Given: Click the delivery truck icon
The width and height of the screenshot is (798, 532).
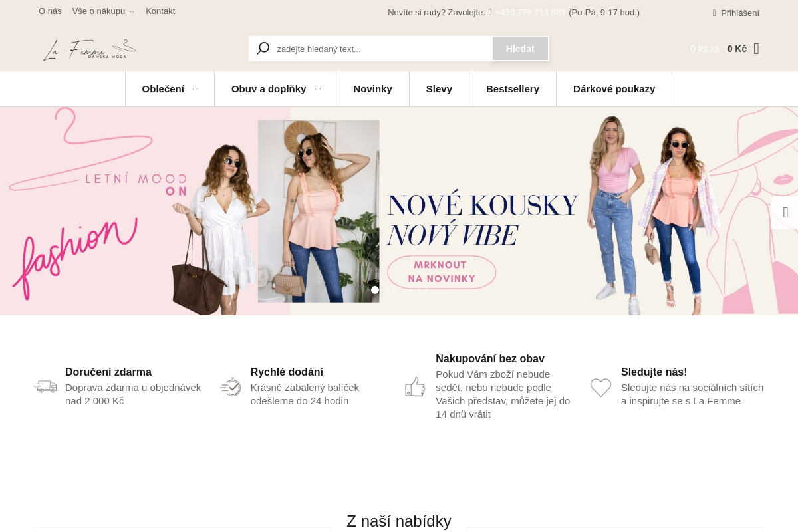Looking at the screenshot, I should coord(45,386).
